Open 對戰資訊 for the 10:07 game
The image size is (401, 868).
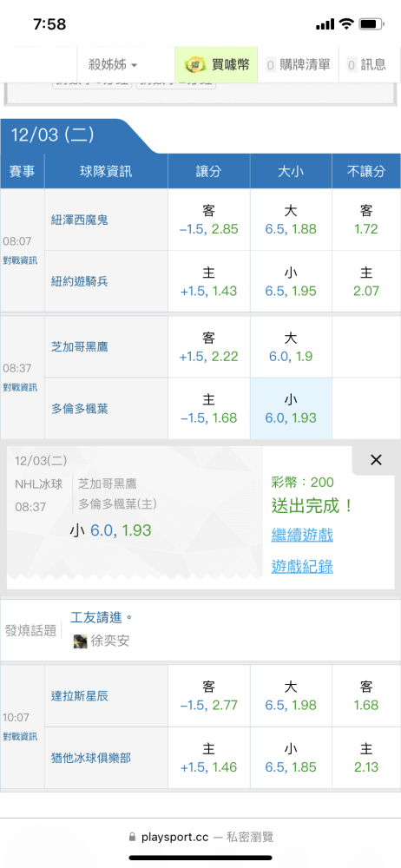21,737
